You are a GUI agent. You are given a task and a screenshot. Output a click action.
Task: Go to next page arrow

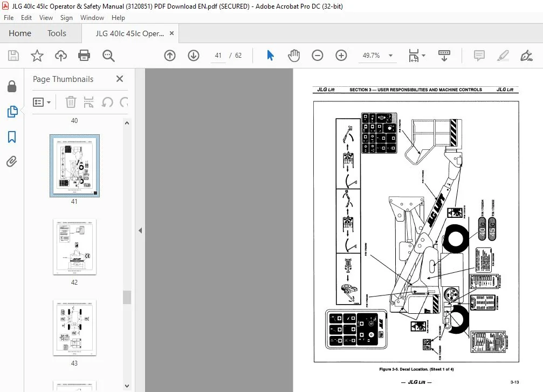[x=194, y=56]
